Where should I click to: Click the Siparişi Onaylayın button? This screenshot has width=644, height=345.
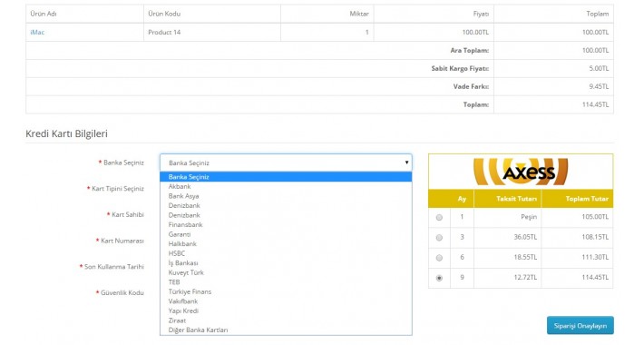(580, 326)
